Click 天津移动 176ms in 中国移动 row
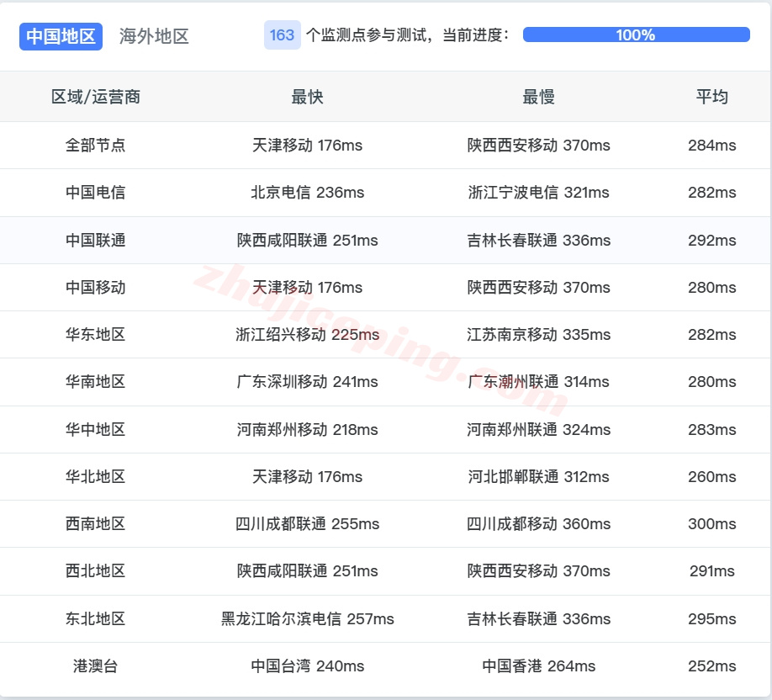Viewport: 772px width, 700px height. 307,288
